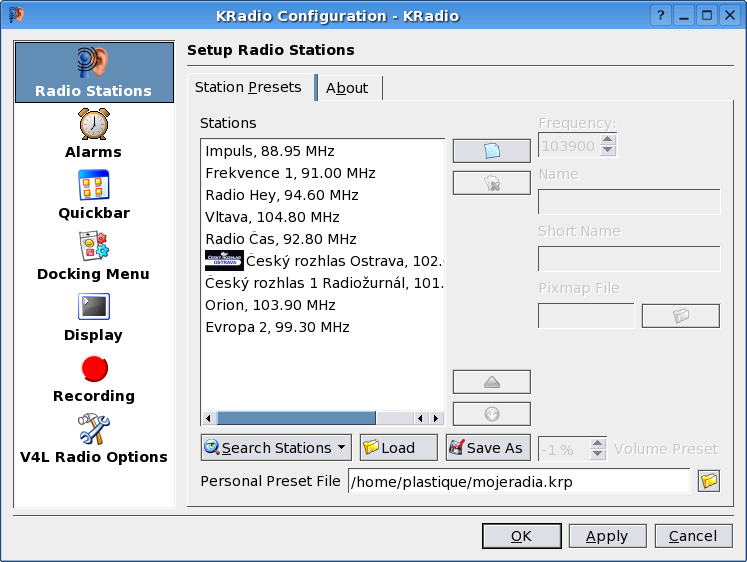Select the Český rozhlas 1 Radiožurnál station
The width and height of the screenshot is (747, 562).
click(x=323, y=283)
